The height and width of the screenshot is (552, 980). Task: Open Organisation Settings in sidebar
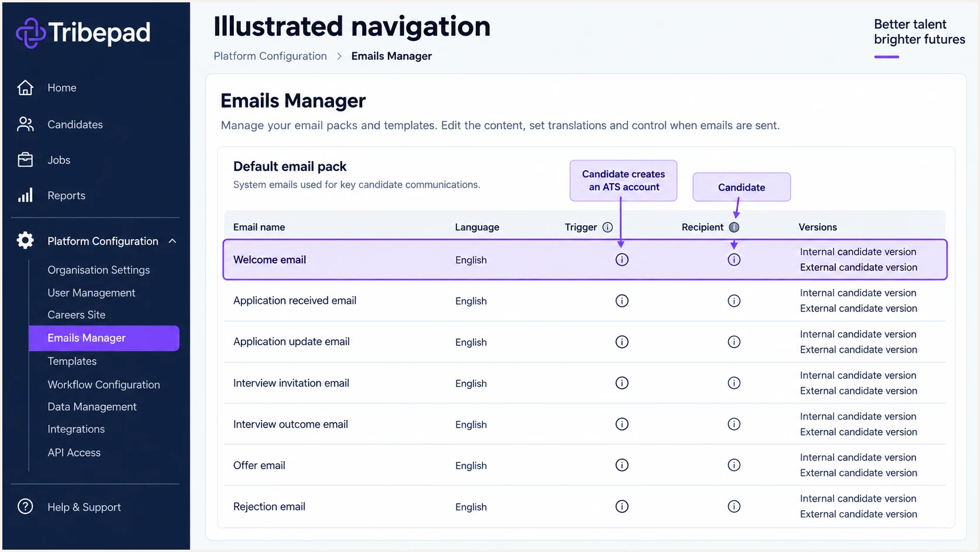click(x=98, y=270)
